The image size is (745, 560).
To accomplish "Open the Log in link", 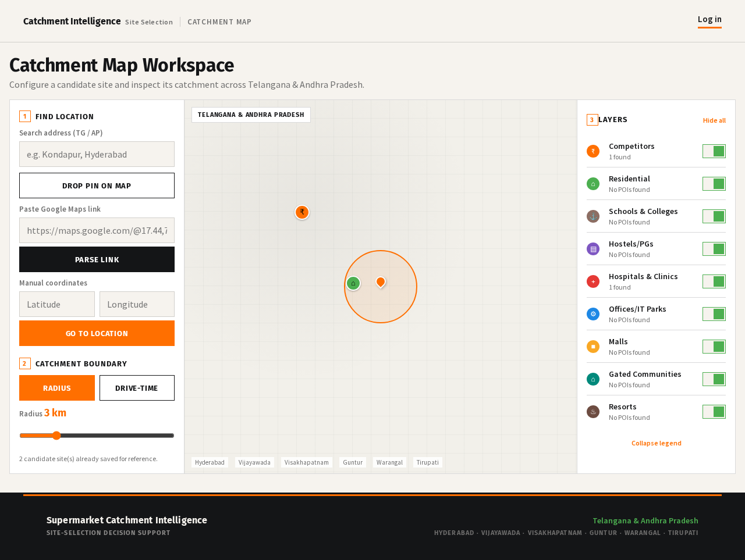I will [709, 20].
